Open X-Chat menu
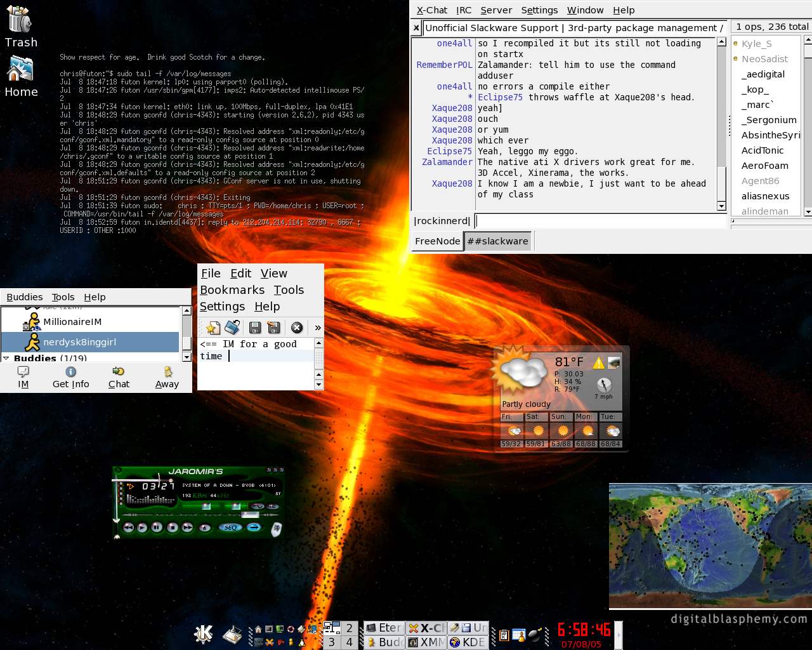 tap(431, 10)
